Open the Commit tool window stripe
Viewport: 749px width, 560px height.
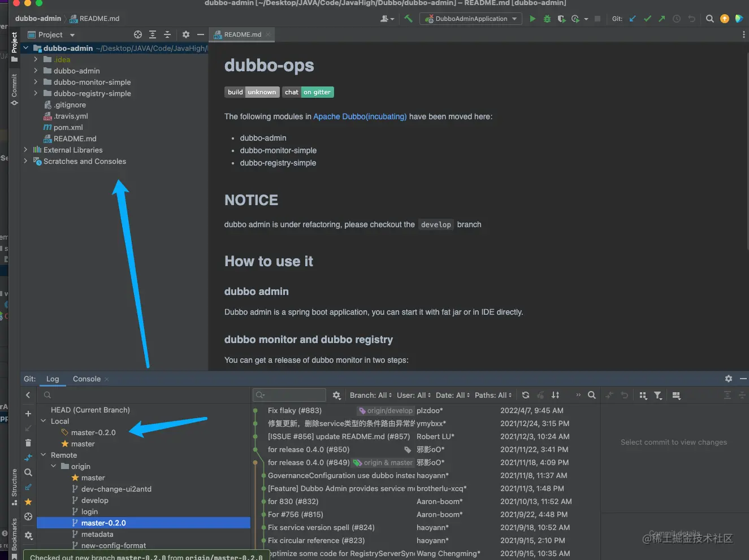tap(14, 89)
